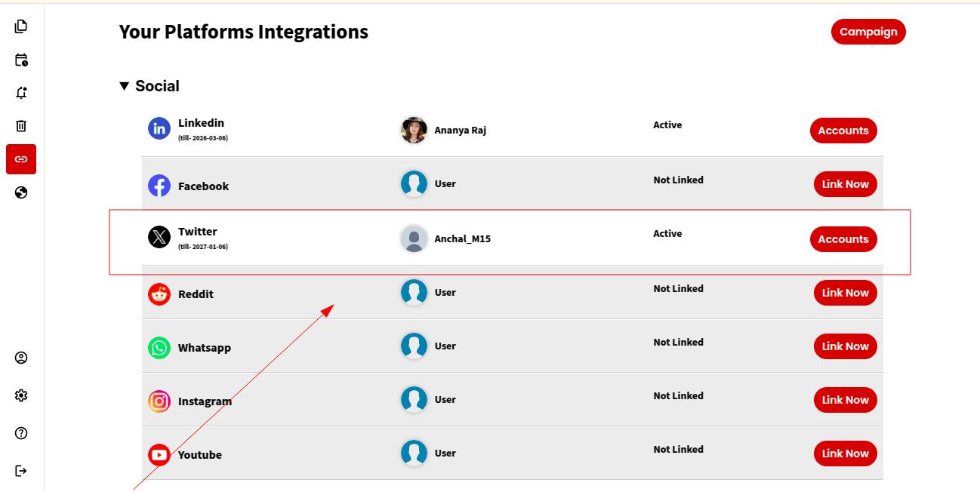Open the copy documents sidebar icon
The image size is (980, 492).
(21, 26)
